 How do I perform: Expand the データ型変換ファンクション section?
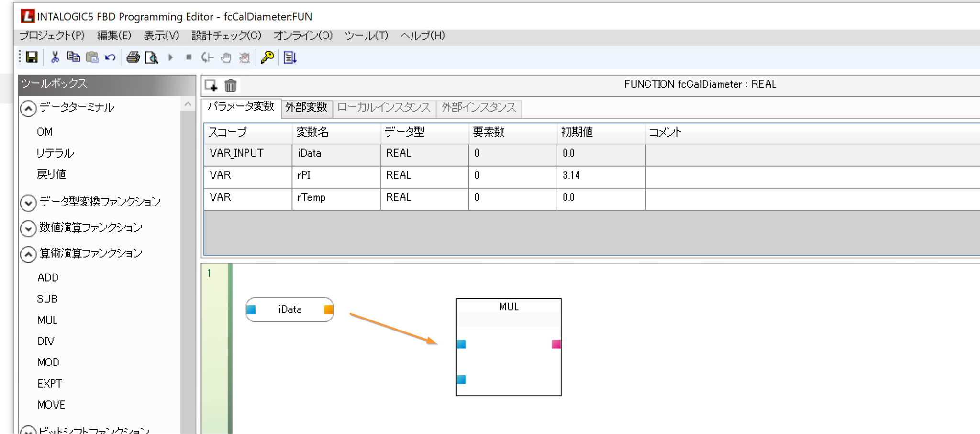pyautogui.click(x=28, y=203)
